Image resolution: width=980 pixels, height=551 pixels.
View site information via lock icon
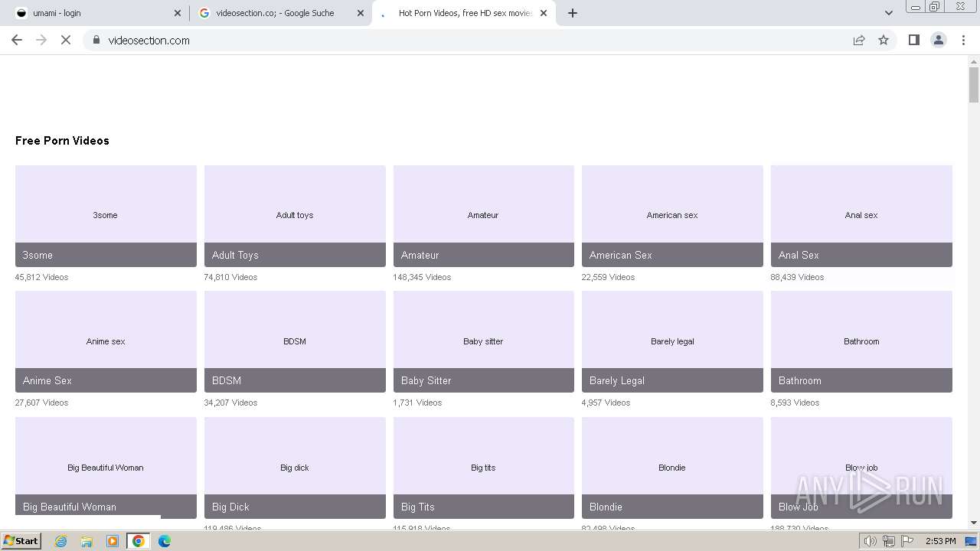[96, 40]
